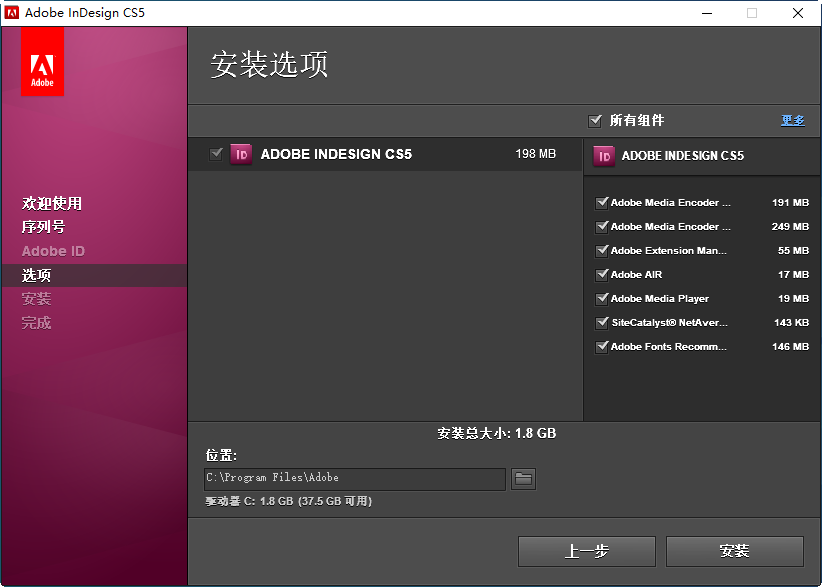The height and width of the screenshot is (587, 822).
Task: Click the install location path field
Action: coord(355,479)
